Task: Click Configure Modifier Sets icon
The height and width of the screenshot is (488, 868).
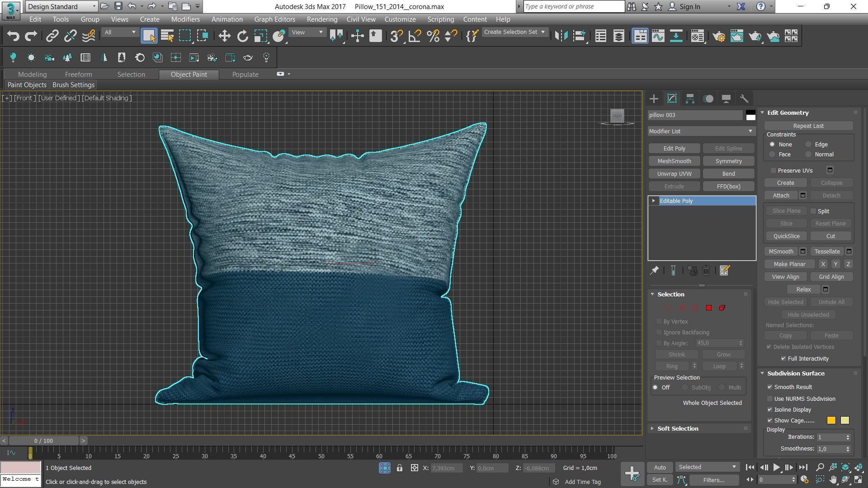Action: pyautogui.click(x=724, y=270)
